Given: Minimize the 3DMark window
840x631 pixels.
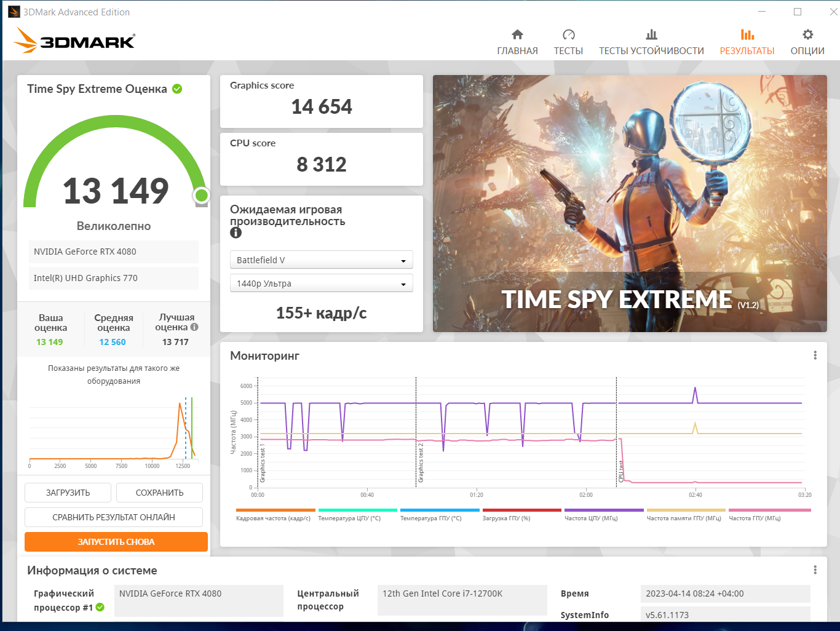Looking at the screenshot, I should click(762, 12).
